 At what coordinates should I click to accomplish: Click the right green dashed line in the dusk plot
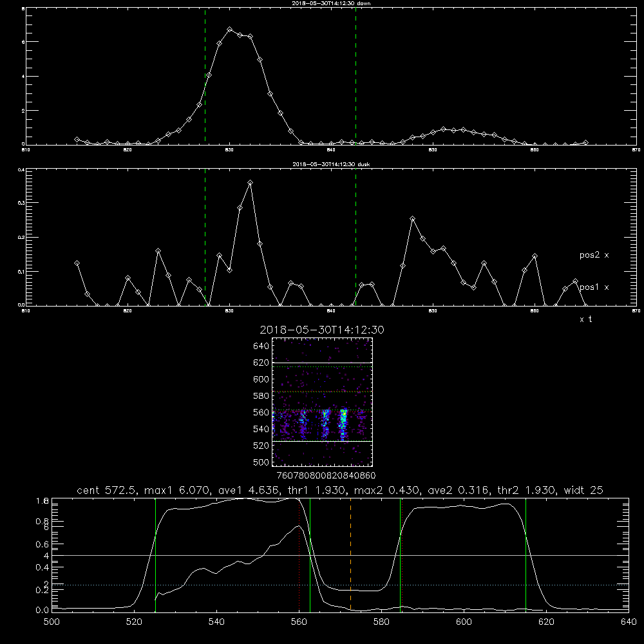click(355, 237)
